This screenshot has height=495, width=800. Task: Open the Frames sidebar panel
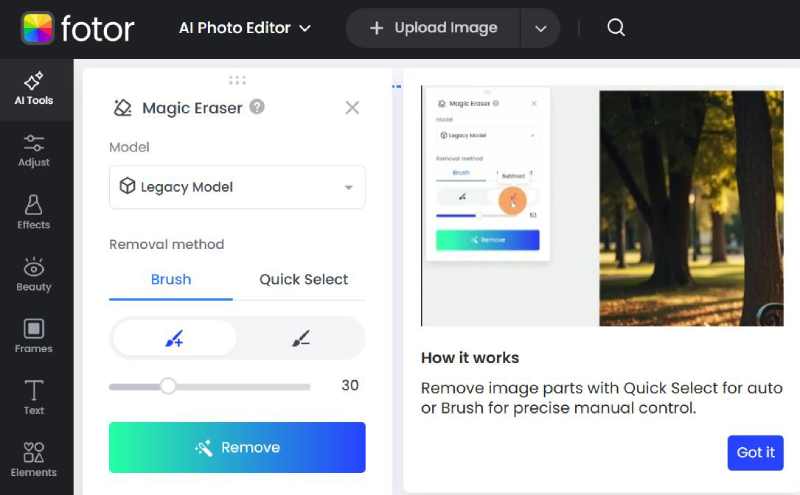[34, 337]
